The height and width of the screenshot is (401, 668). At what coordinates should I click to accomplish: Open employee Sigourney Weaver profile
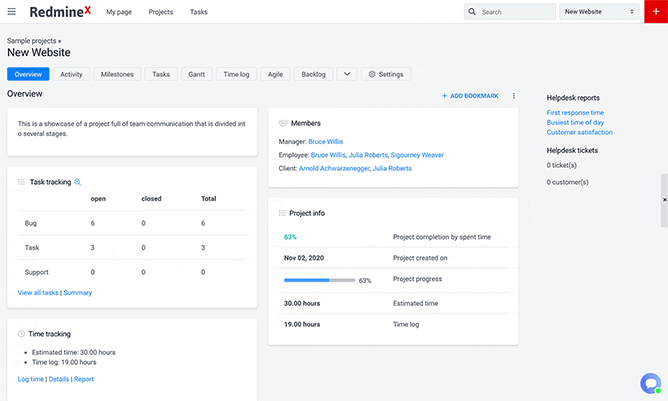point(417,155)
